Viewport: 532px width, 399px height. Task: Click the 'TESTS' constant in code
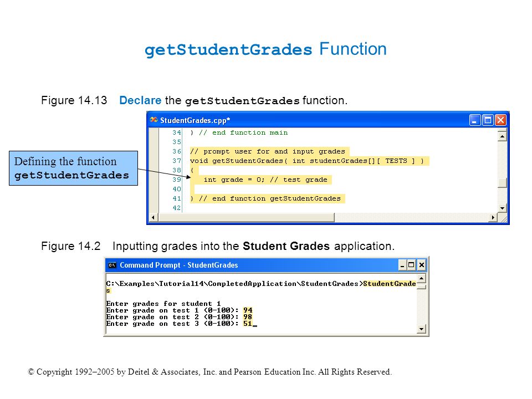tap(396, 161)
